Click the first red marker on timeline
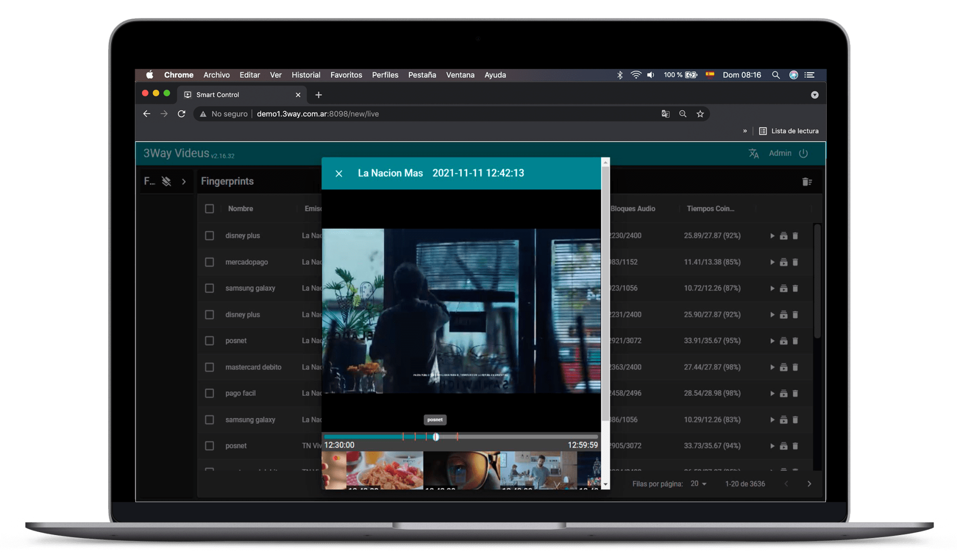The height and width of the screenshot is (560, 957). (403, 437)
